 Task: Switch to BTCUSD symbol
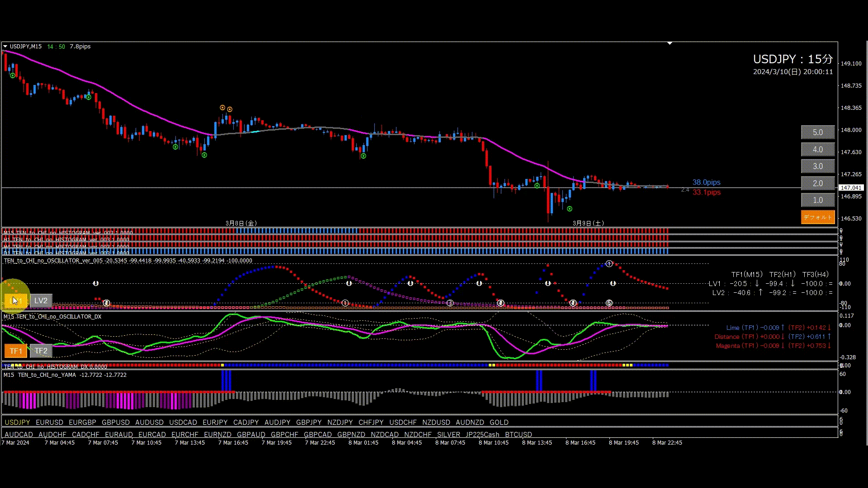[518, 435]
